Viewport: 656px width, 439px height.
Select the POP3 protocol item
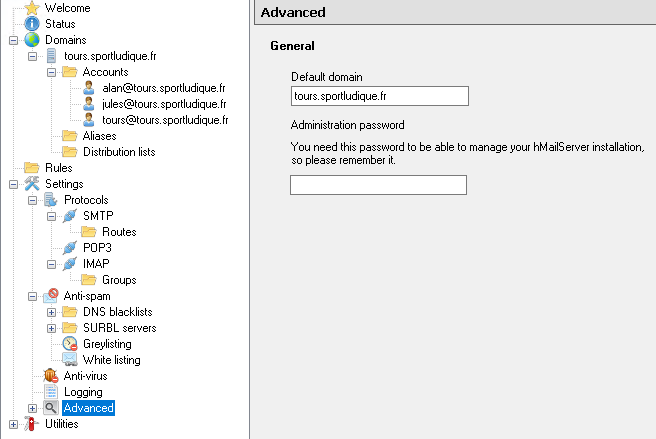(x=98, y=248)
